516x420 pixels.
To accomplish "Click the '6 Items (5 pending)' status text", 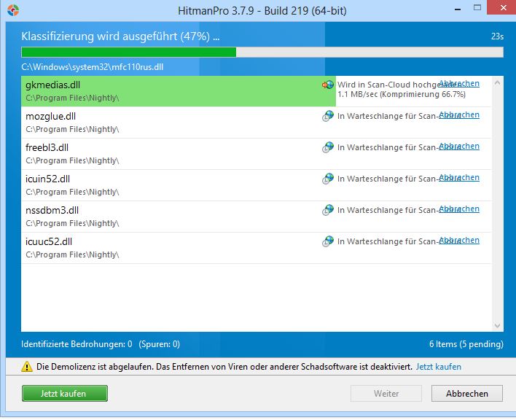I will [x=466, y=344].
